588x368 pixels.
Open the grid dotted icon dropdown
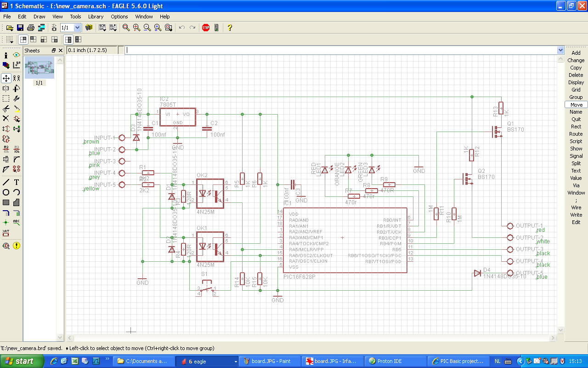[10, 40]
